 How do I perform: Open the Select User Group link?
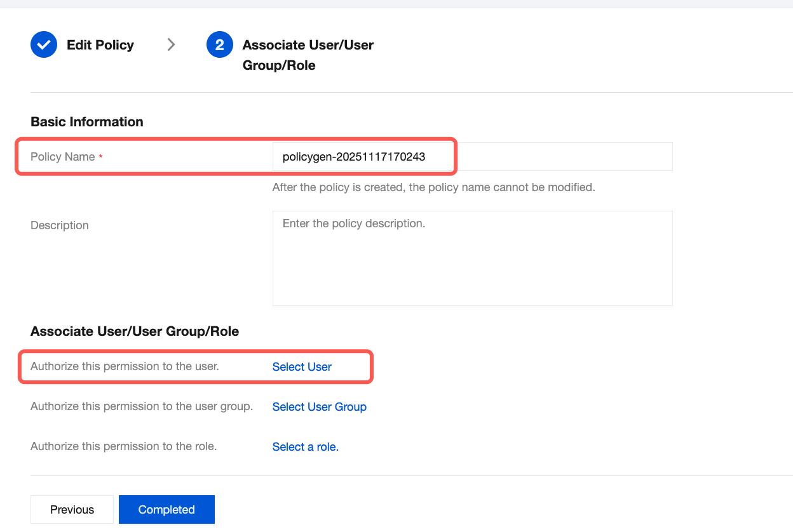coord(319,407)
